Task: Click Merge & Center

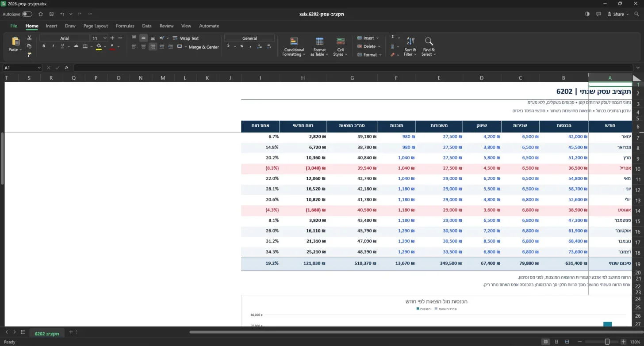Action: pyautogui.click(x=198, y=47)
